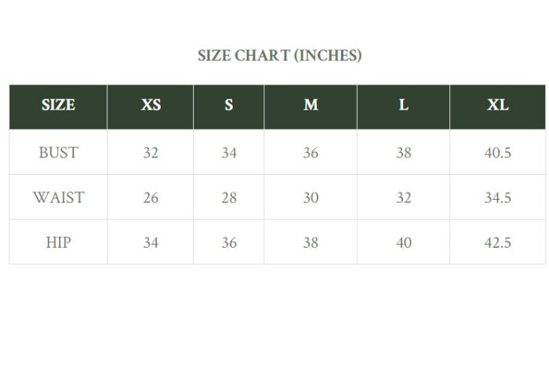Select the XL waist value 34.5
The width and height of the screenshot is (549, 392).
[x=497, y=198]
